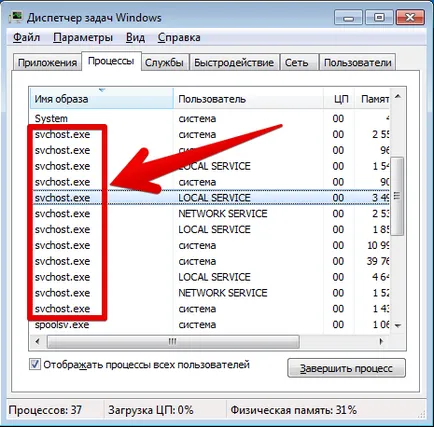
Task: Click CPU value 00 in spoolsv.exe row
Action: point(338,324)
